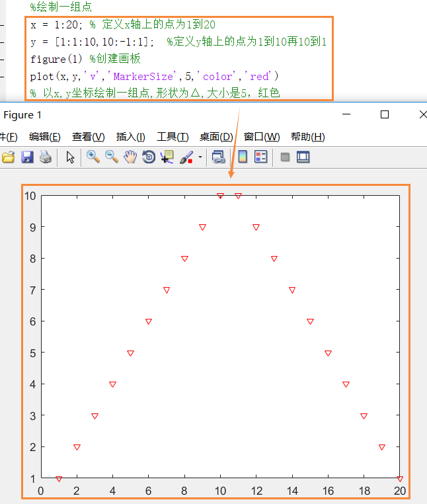Open the 插入(I) menu

coord(130,137)
